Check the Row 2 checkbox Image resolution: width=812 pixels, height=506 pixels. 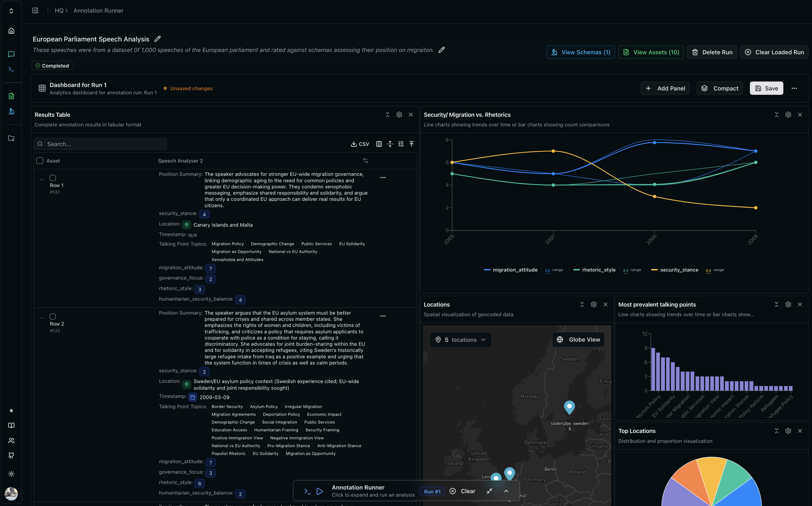pos(52,317)
